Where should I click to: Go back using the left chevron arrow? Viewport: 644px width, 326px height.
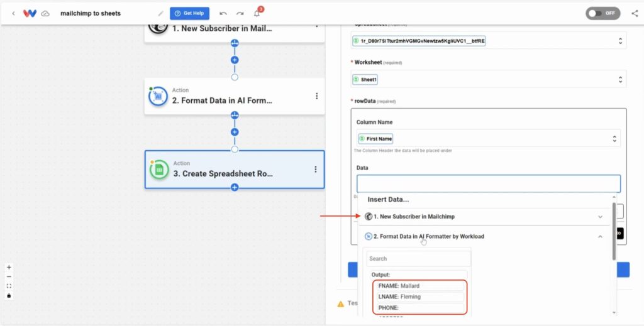pos(13,14)
